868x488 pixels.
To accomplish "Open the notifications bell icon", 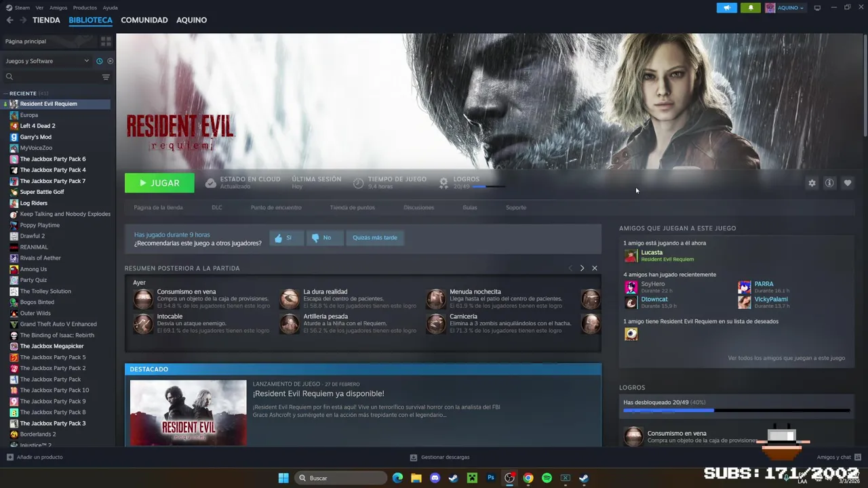I will [x=750, y=7].
